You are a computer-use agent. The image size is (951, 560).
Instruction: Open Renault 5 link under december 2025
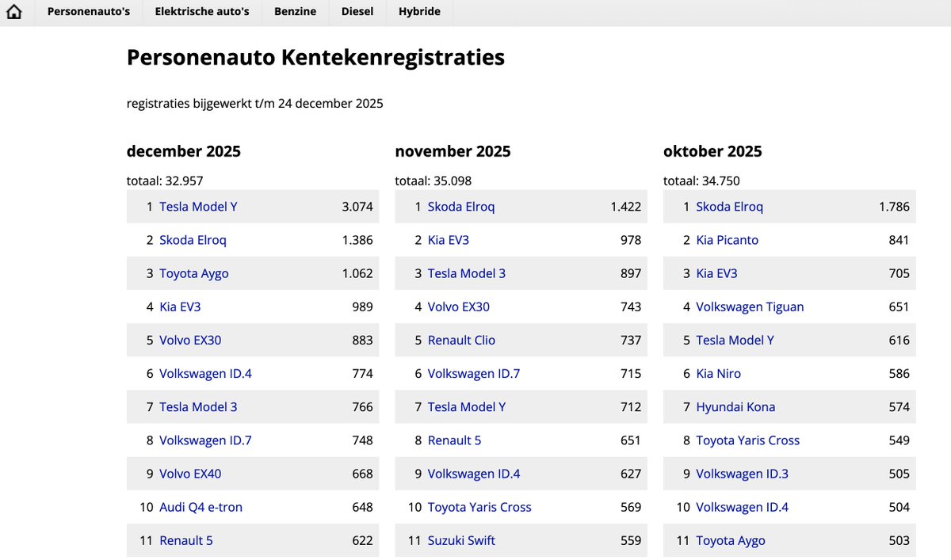[186, 540]
